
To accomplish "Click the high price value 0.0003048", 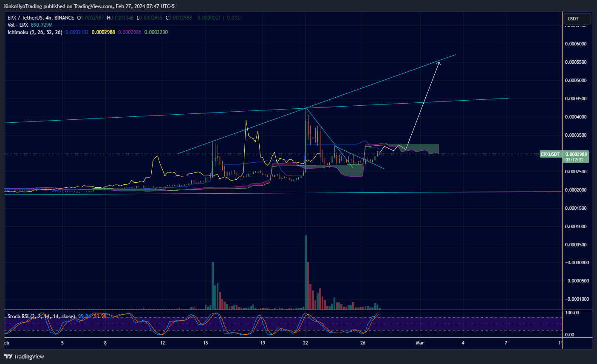I will [122, 18].
